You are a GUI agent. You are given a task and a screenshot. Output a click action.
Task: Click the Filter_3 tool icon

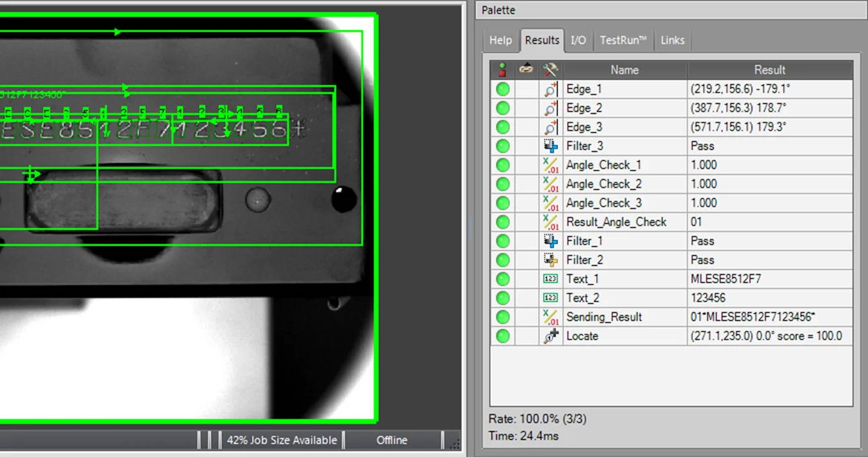click(550, 146)
